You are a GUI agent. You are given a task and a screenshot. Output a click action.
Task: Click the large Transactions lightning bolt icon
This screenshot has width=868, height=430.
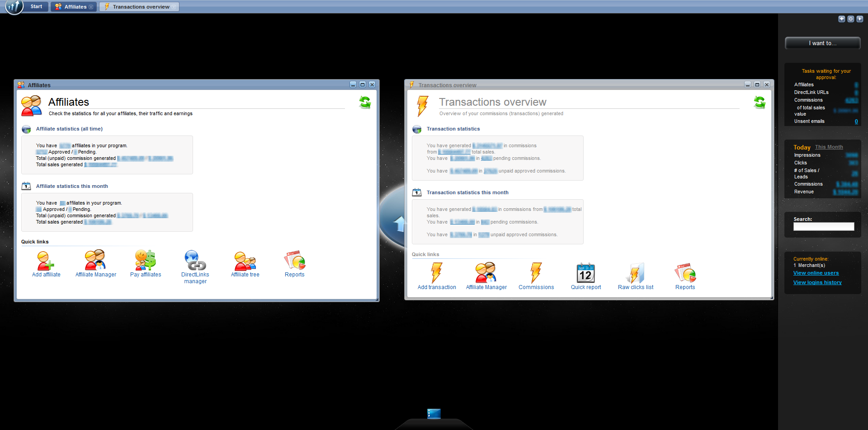pyautogui.click(x=422, y=106)
